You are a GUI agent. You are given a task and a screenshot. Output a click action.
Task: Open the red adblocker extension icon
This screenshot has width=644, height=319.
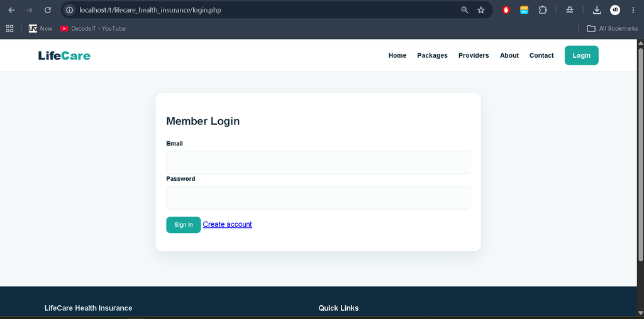506,10
